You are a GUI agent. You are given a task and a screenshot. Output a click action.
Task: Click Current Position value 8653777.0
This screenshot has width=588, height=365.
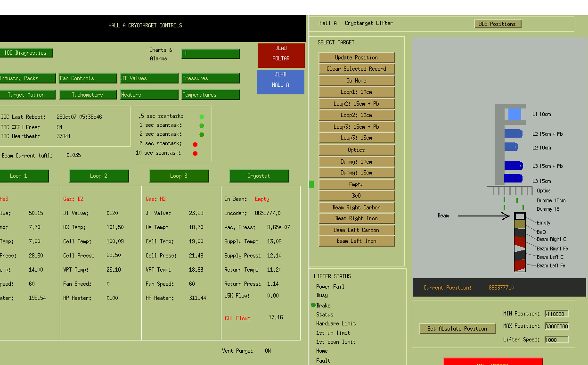point(501,288)
